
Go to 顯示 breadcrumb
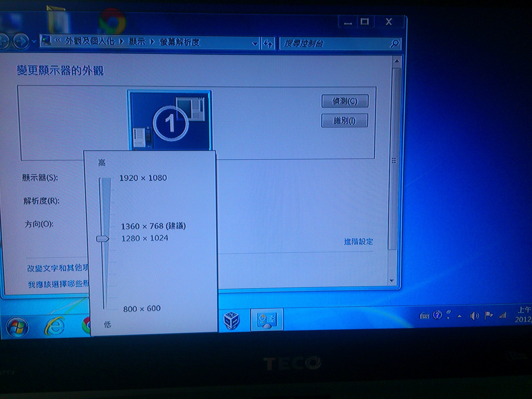click(137, 42)
